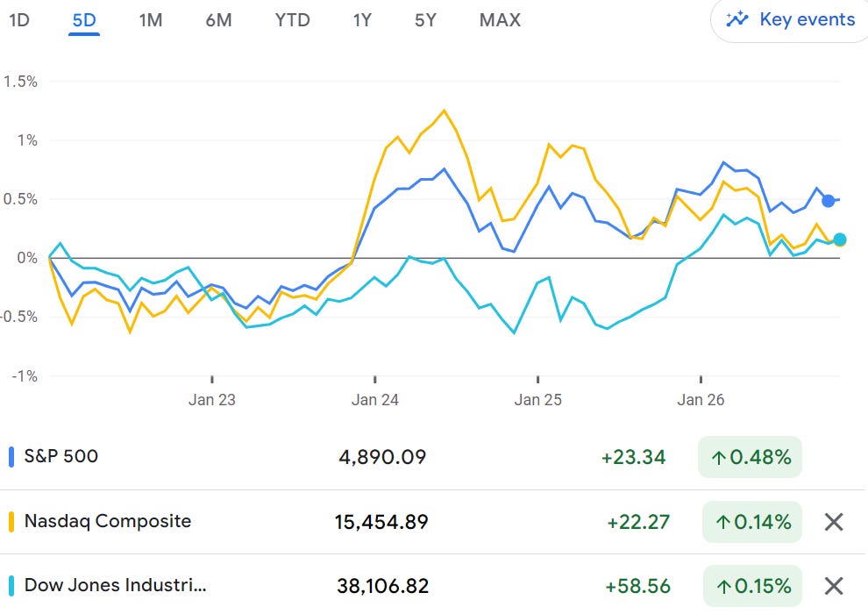Remove Dow Jones Industrial with its X icon
Image resolution: width=868 pixels, height=614 pixels.
pos(834,586)
